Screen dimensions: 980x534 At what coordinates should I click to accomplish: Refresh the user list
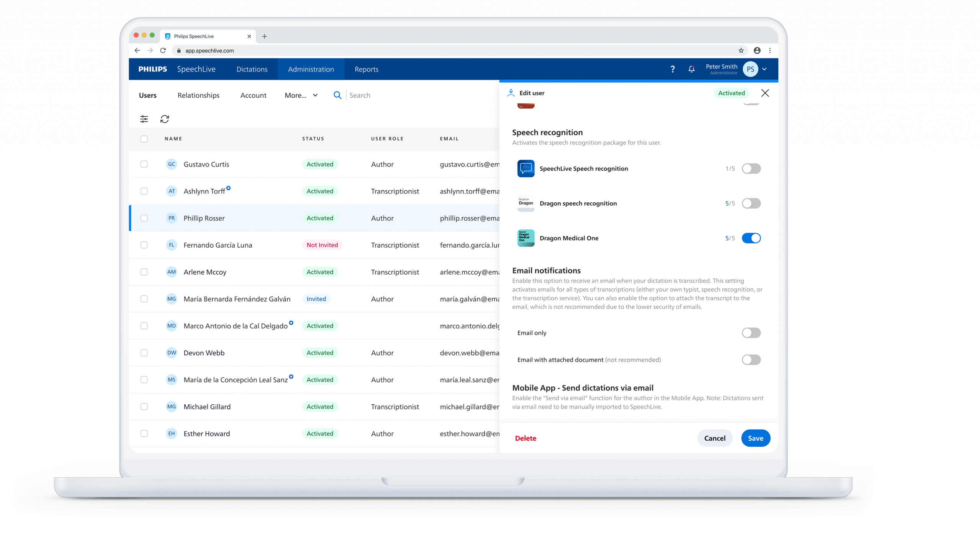(165, 119)
